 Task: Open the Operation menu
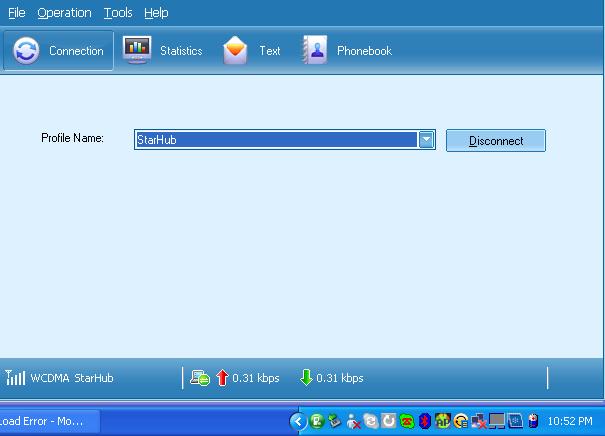pyautogui.click(x=64, y=13)
